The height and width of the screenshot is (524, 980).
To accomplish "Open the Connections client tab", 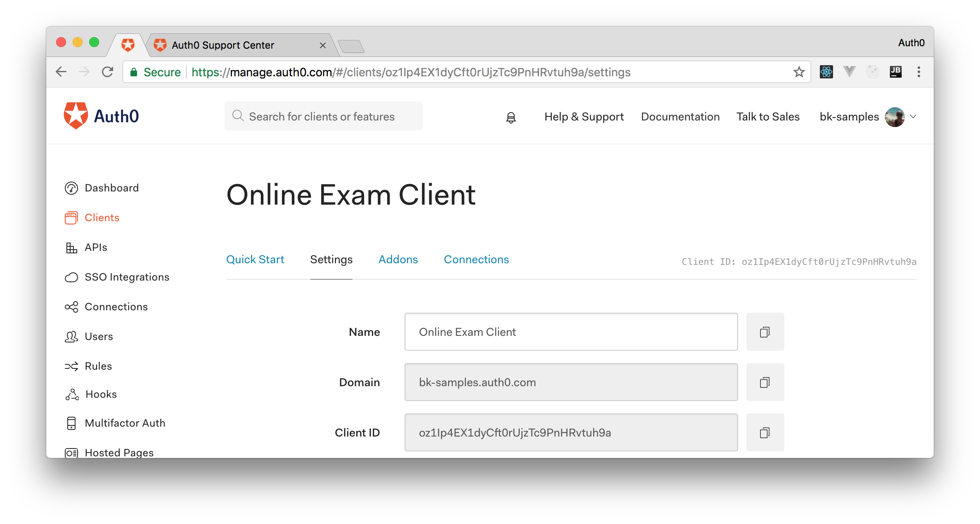I will pyautogui.click(x=476, y=260).
